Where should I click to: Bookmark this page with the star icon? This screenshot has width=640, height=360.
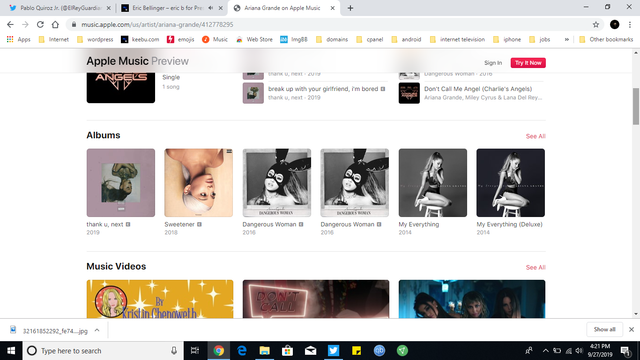point(596,24)
